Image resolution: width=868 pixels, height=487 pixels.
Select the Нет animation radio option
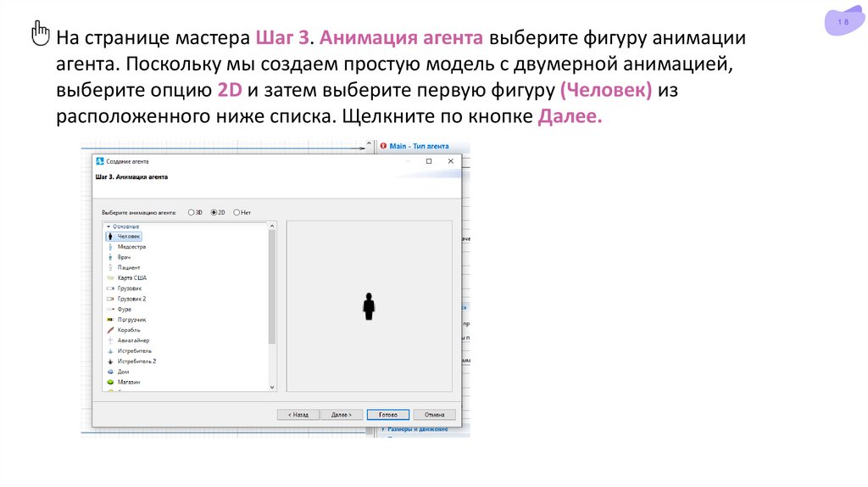[236, 212]
